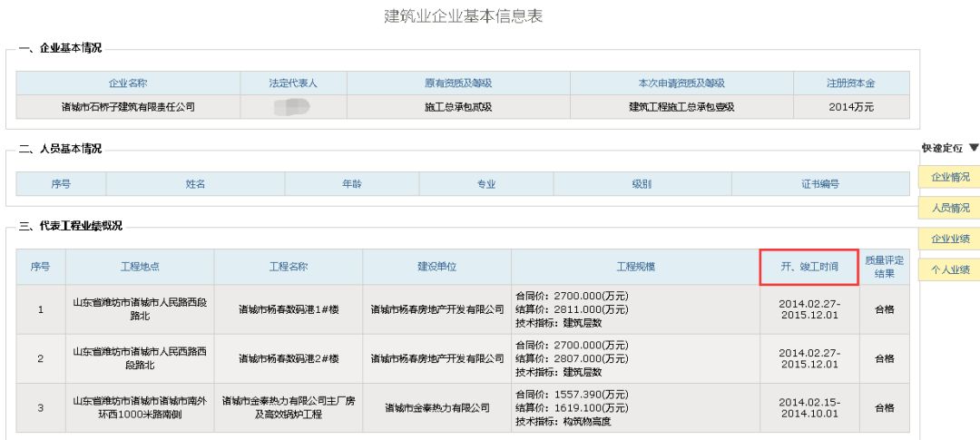Go to 个人业绩 in quick navigation
Screen dimensions: 980x440
click(x=949, y=269)
